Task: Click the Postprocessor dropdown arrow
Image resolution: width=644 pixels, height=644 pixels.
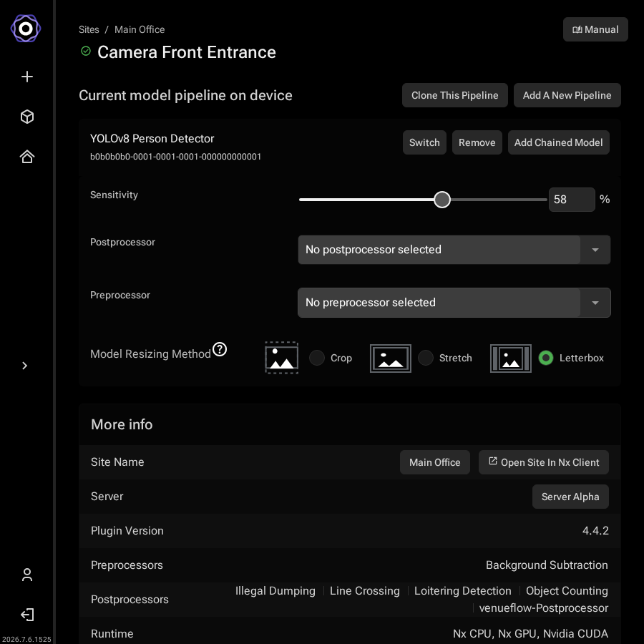Action: pyautogui.click(x=595, y=250)
